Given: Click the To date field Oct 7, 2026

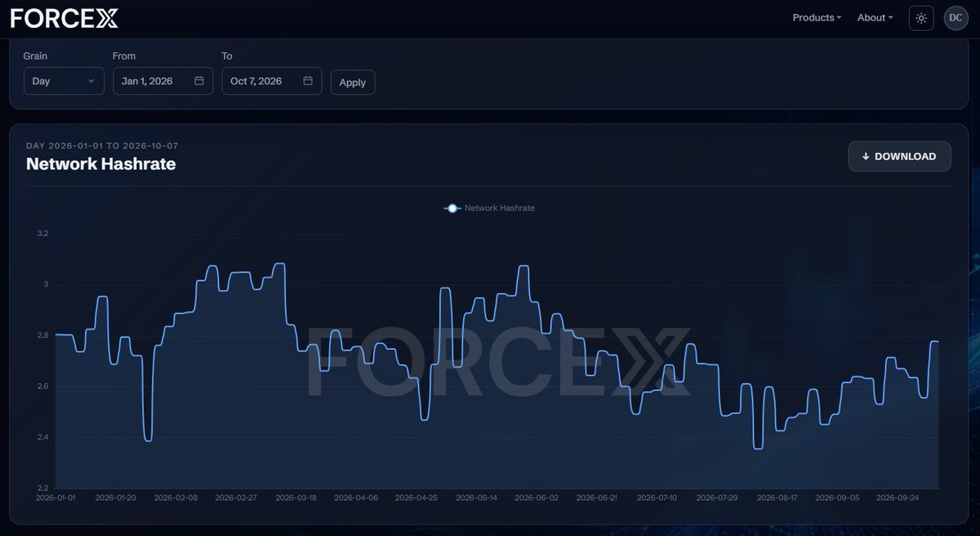Looking at the screenshot, I should (272, 81).
